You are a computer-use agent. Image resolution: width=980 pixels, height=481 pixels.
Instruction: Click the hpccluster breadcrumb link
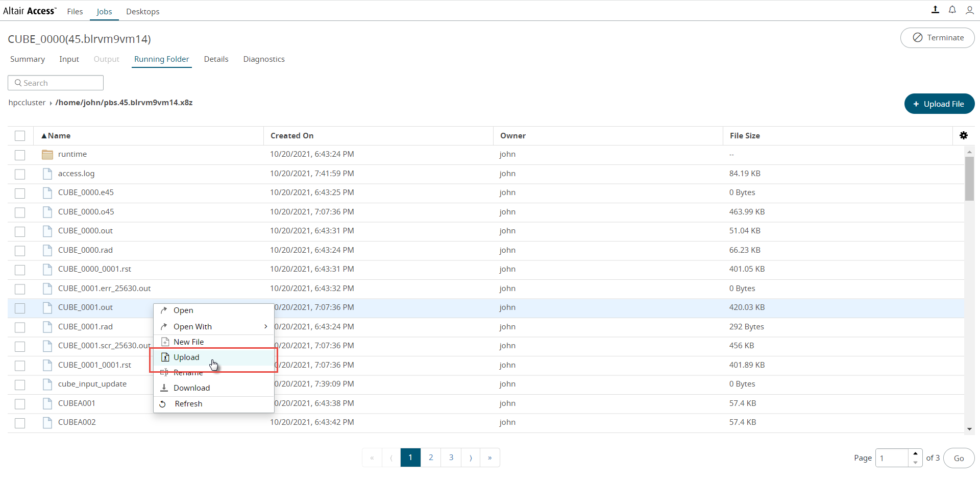[x=27, y=103]
